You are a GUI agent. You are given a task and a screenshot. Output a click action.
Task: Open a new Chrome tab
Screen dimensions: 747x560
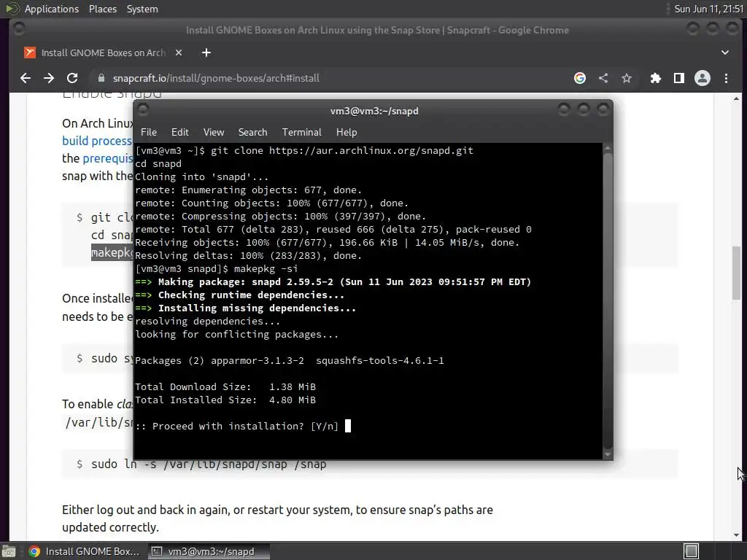[206, 52]
